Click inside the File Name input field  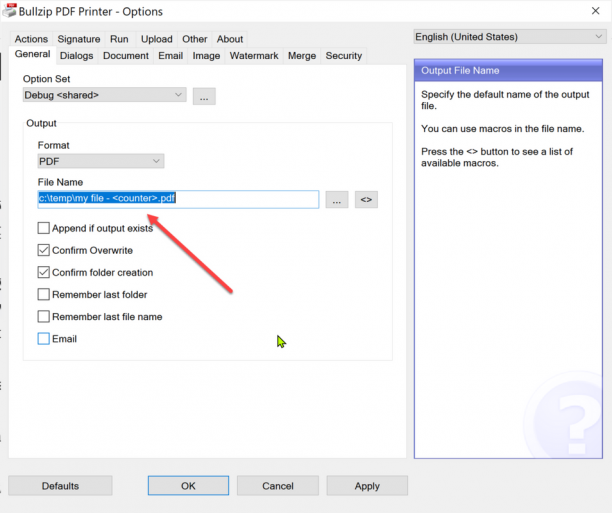[178, 199]
